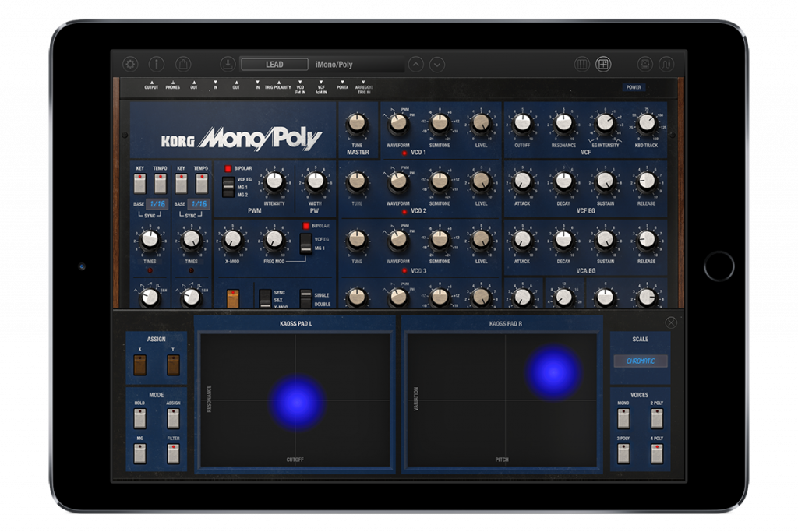Toggle the MG mode switch
The width and height of the screenshot is (798, 532).
coord(140,453)
